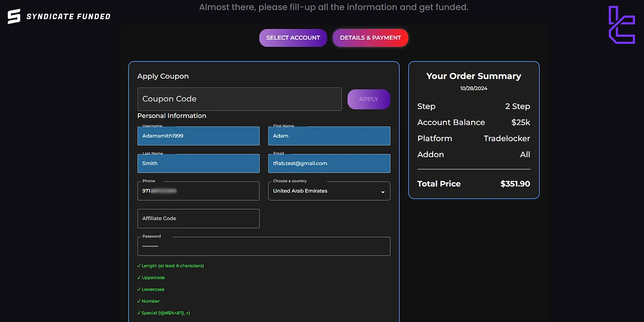Click the Uppercase requirement indicator
The image size is (644, 322).
tap(151, 278)
